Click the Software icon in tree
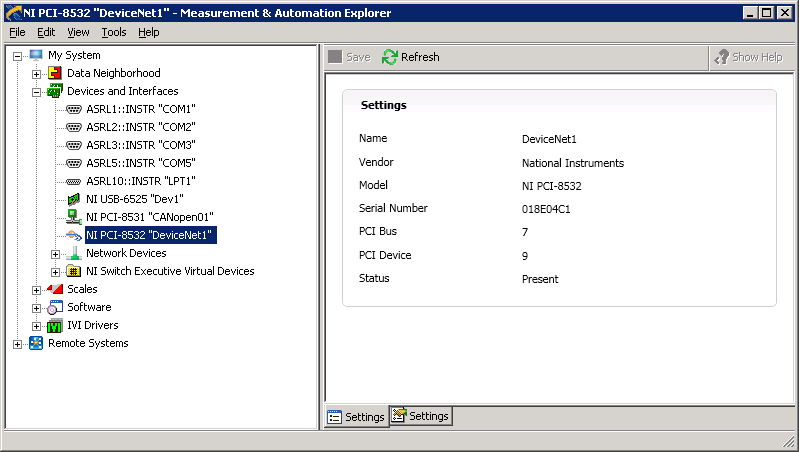799x452 pixels. [55, 307]
